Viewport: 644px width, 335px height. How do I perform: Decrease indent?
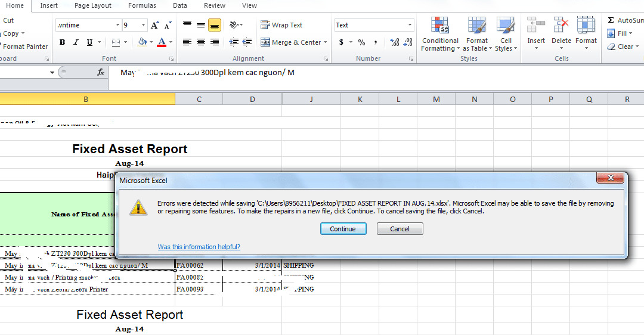tap(234, 42)
